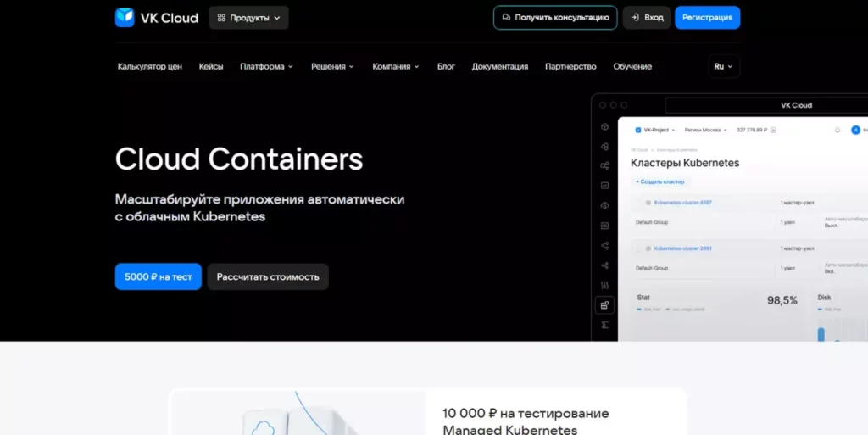Click the 5000 ₽ на тест button
Image resolution: width=868 pixels, height=435 pixels.
pos(159,276)
